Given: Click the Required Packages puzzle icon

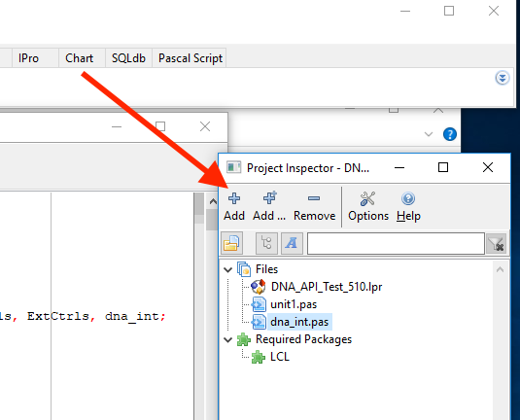Looking at the screenshot, I should pyautogui.click(x=244, y=339).
